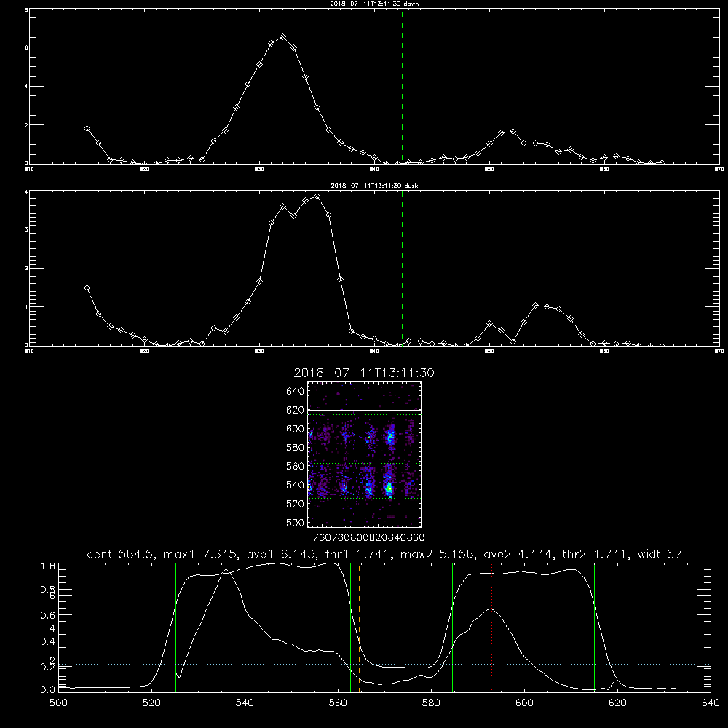
Task: Select the orange dashed center line in bottom plot
Action: point(360,628)
